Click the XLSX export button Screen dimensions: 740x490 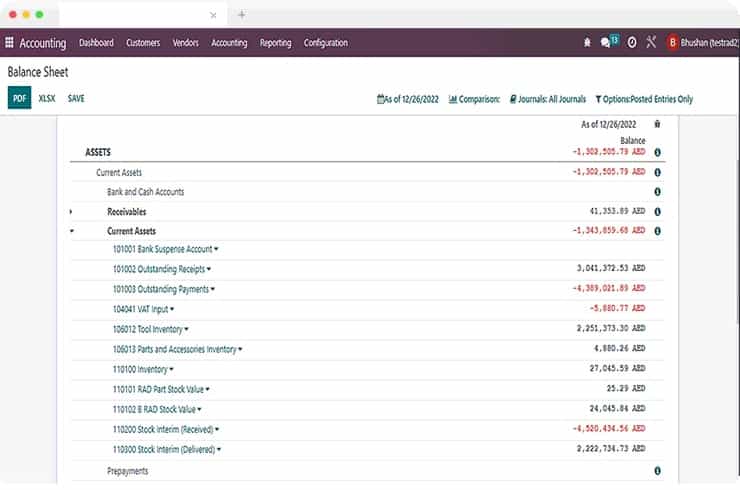(x=47, y=98)
